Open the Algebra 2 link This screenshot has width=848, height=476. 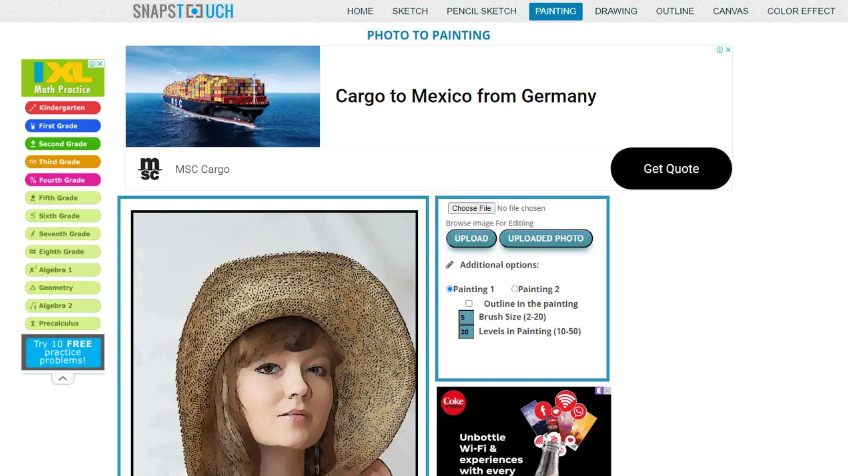[63, 306]
